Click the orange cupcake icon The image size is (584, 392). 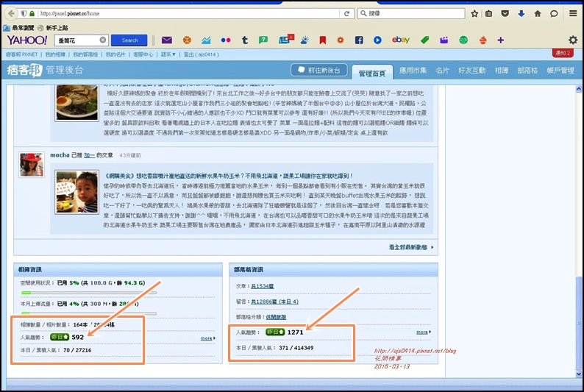(x=482, y=40)
